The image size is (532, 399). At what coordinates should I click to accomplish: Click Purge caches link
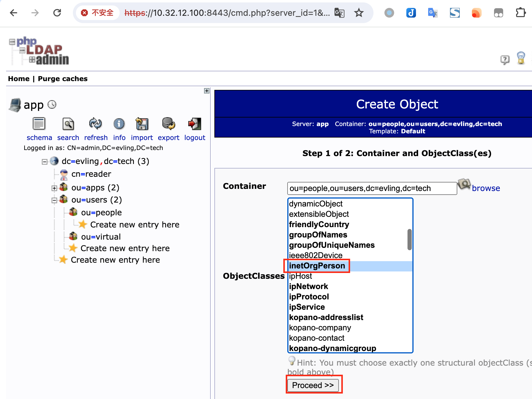point(63,79)
